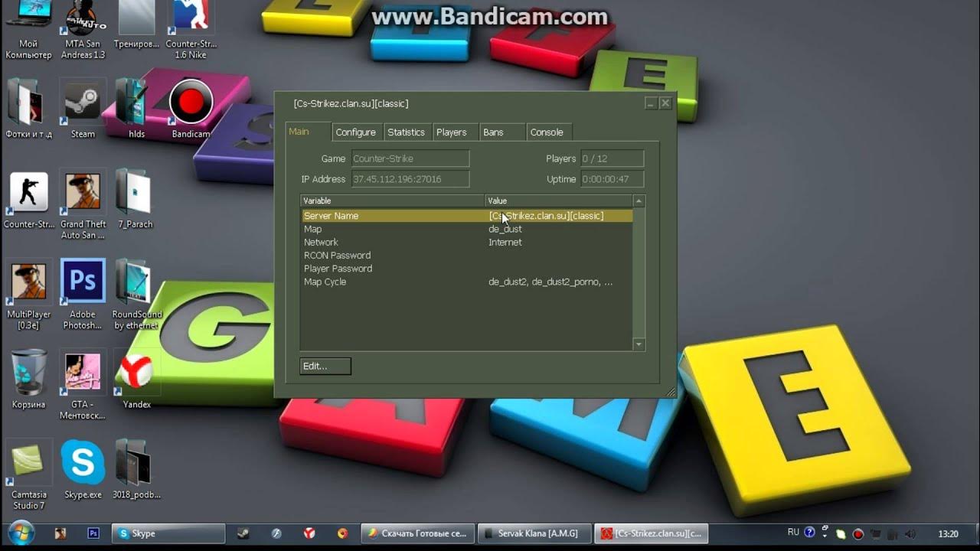
Task: Switch to Скачать Готовые се... taskbar window
Action: point(417,533)
